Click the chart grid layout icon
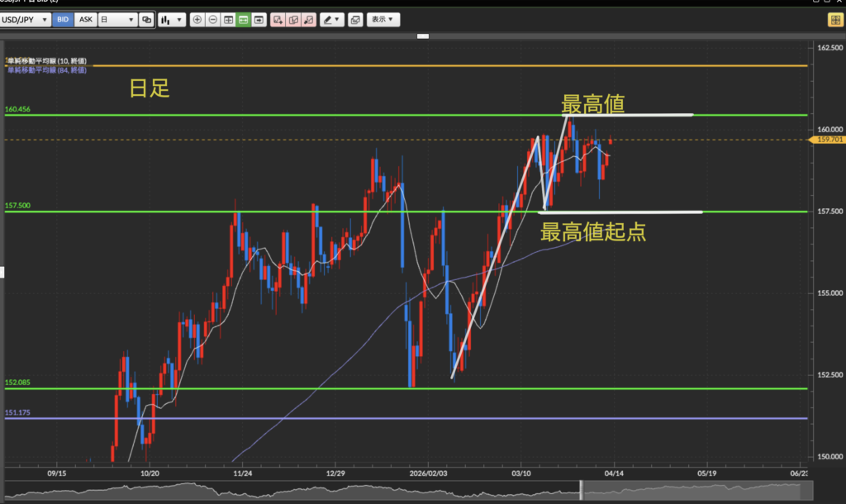 (228, 19)
